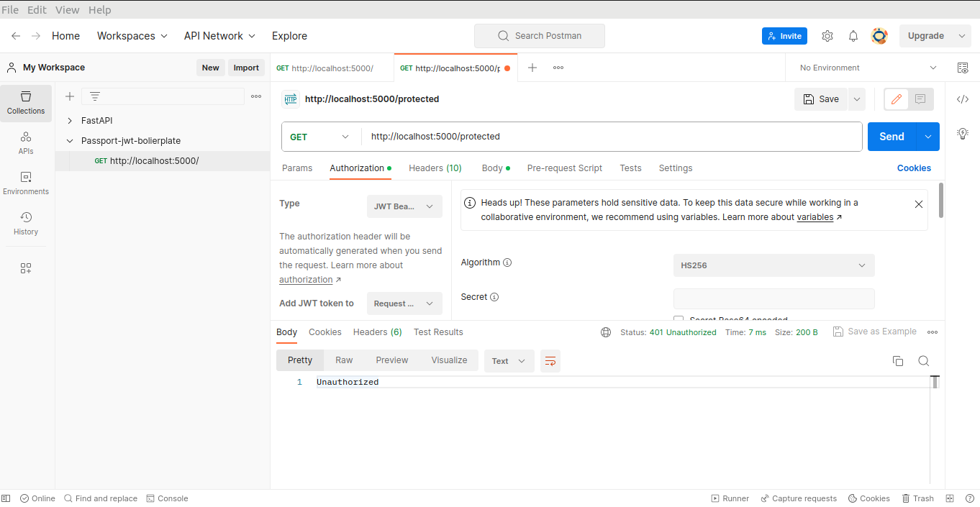Open the Collections sidebar panel
The image size is (980, 507).
coord(26,104)
